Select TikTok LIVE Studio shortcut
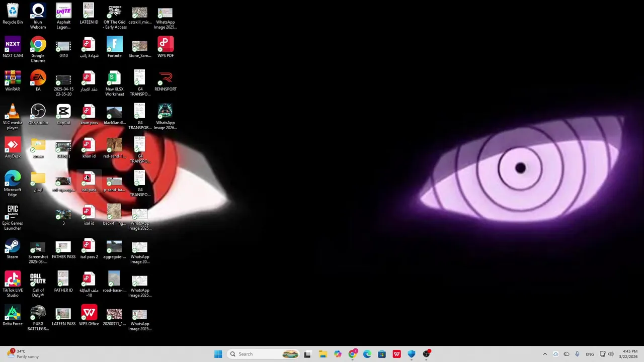This screenshot has height=362, width=644. 13,285
